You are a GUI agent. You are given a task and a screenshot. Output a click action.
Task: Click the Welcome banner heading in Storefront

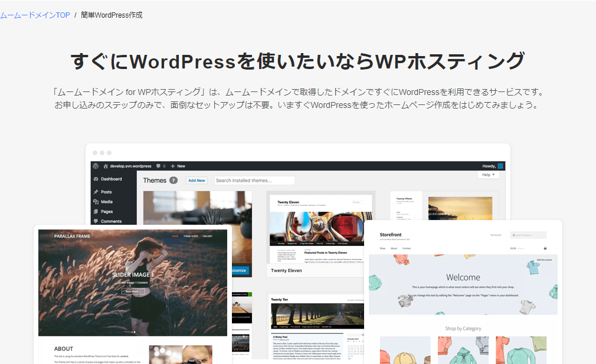click(463, 277)
